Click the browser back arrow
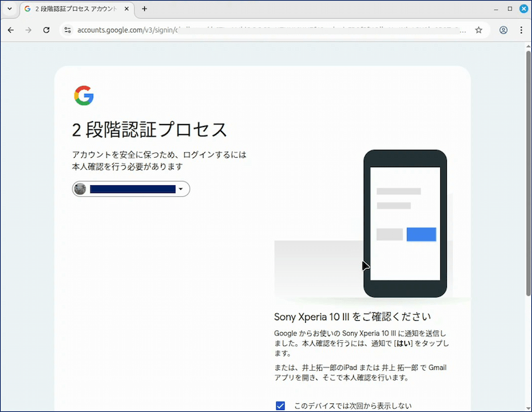This screenshot has height=412, width=532. 11,30
